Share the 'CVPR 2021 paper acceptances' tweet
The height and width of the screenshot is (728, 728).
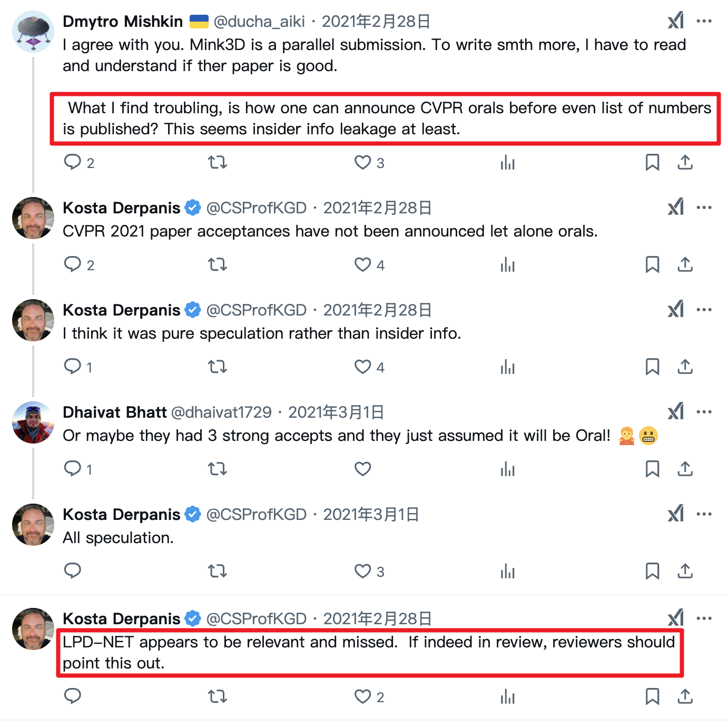click(685, 264)
